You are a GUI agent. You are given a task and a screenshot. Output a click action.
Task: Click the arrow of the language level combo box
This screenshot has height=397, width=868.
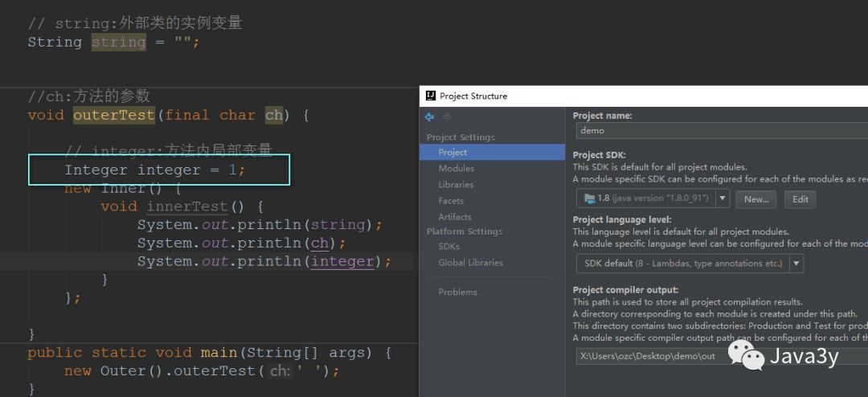click(796, 264)
